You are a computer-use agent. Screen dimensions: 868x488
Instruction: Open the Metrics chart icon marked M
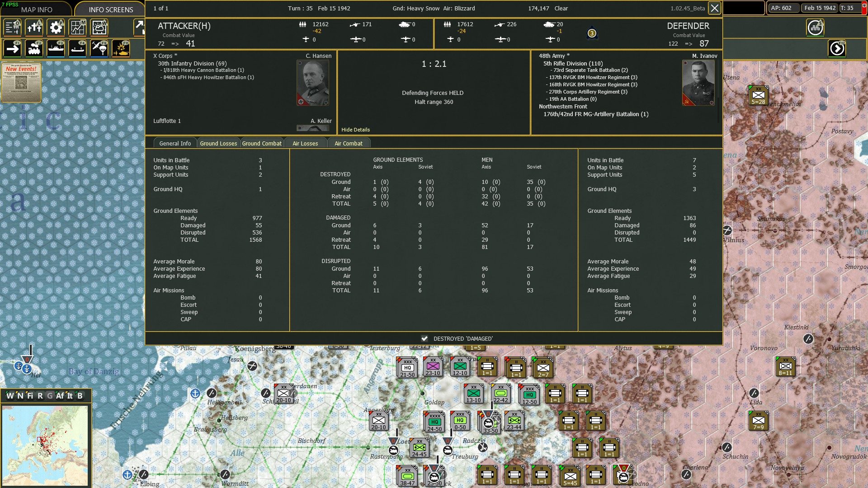coord(78,28)
